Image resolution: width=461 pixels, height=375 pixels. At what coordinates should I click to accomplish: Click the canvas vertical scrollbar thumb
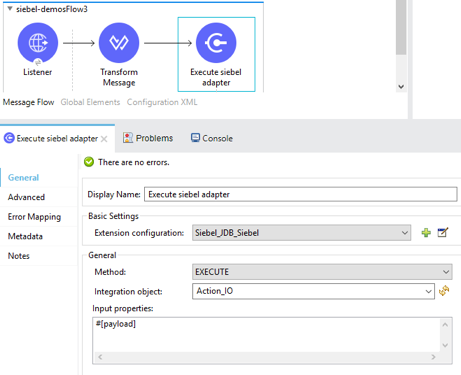tap(401, 27)
